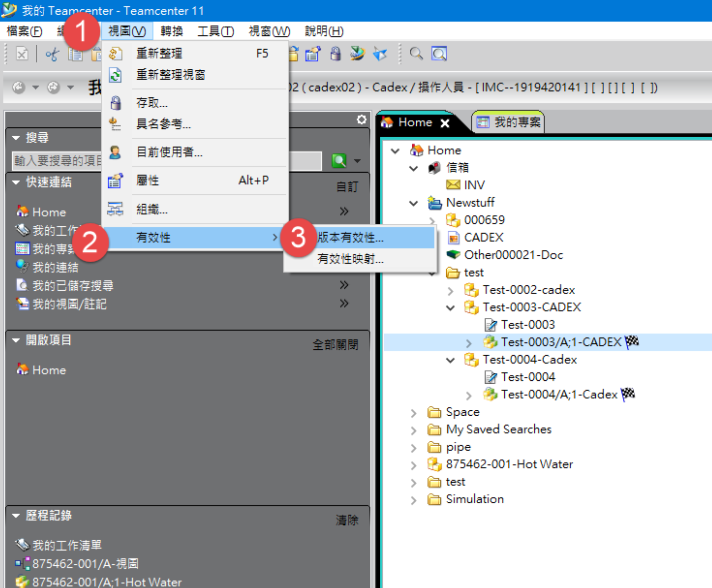Select Test-0004 form object in tree

(520, 377)
